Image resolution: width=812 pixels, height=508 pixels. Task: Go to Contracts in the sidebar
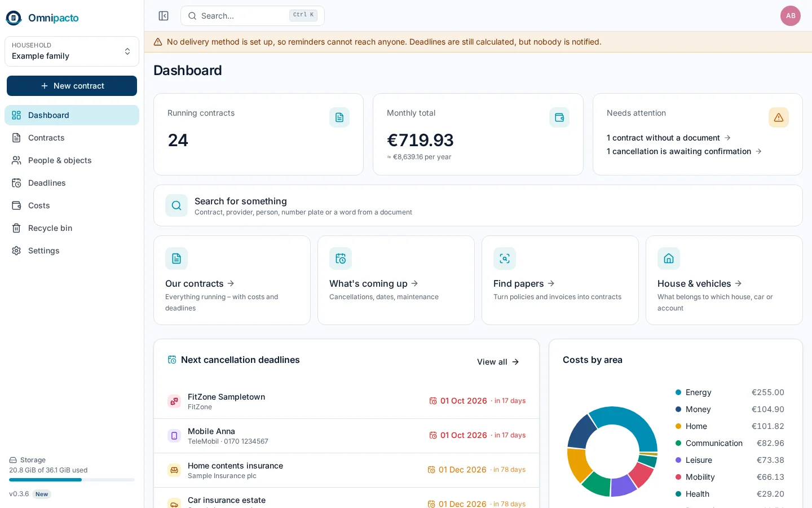coord(72,138)
